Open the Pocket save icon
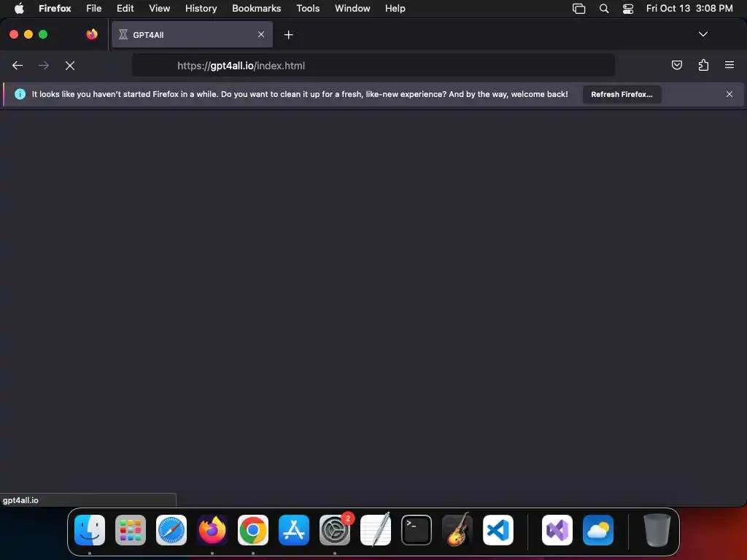Viewport: 747px width, 560px height. [676, 65]
